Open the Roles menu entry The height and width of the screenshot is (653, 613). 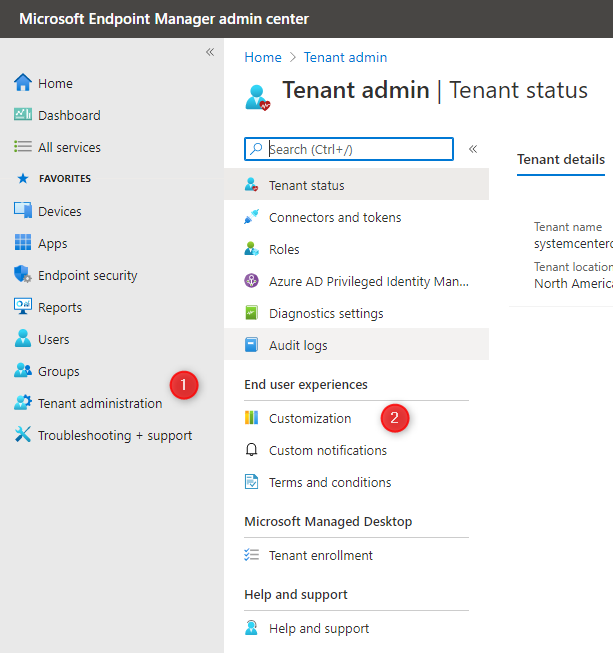pyautogui.click(x=356, y=249)
